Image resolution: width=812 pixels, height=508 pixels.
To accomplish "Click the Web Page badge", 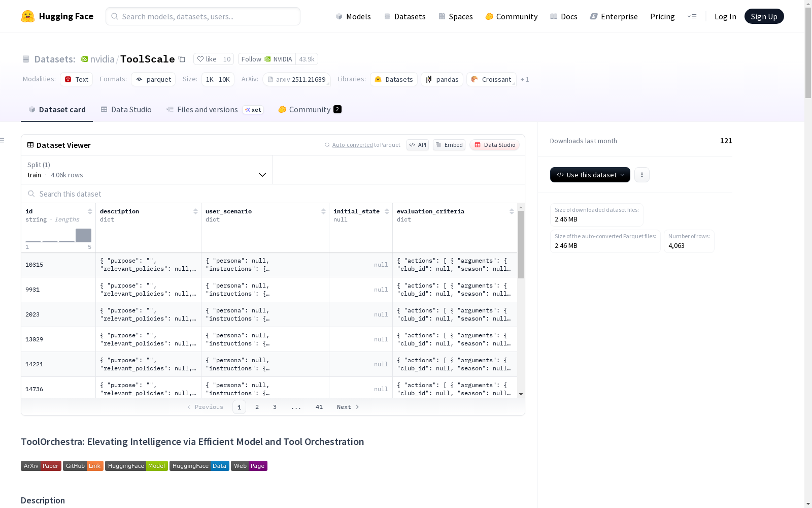I will click(249, 466).
